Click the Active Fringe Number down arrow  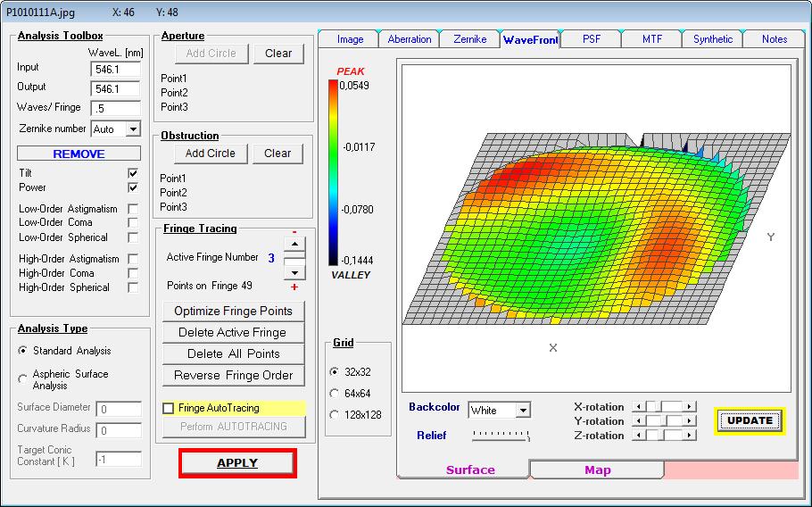coord(294,272)
